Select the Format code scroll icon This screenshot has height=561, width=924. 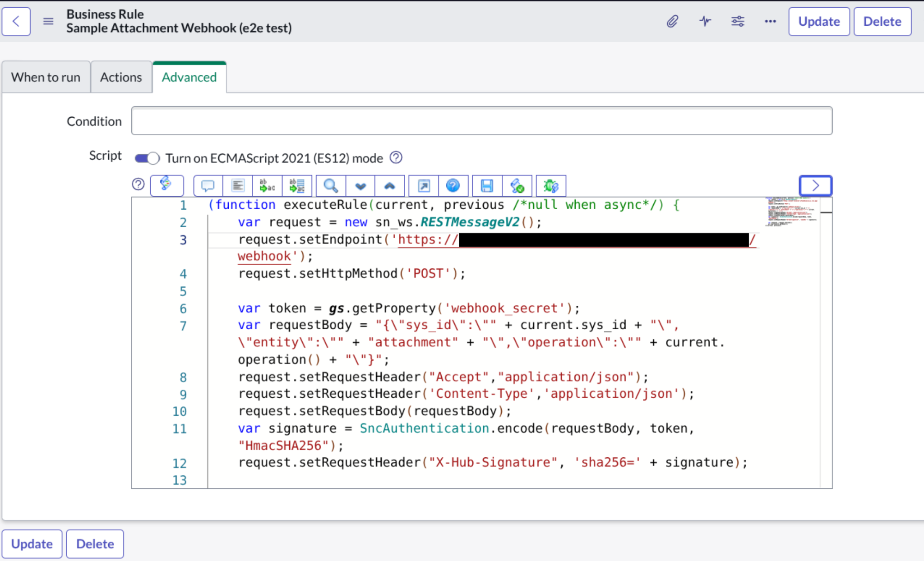pyautogui.click(x=167, y=185)
